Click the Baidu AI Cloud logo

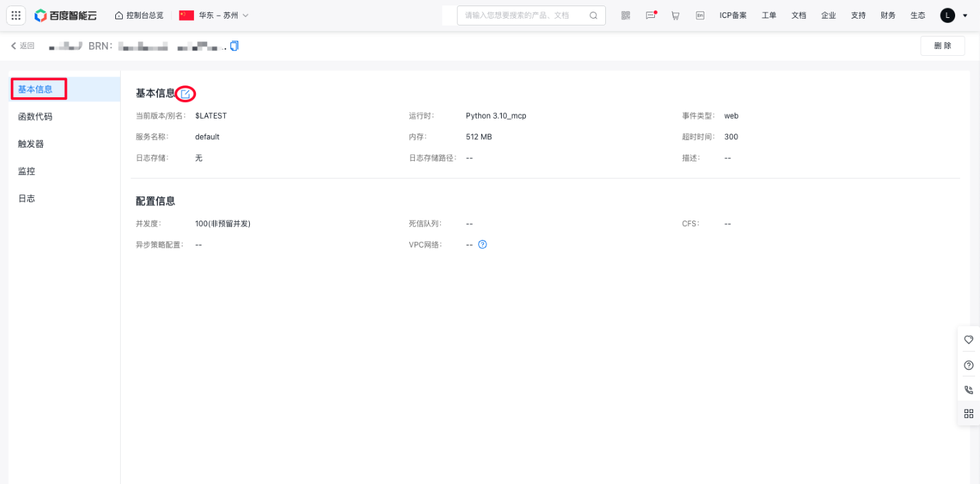point(66,15)
